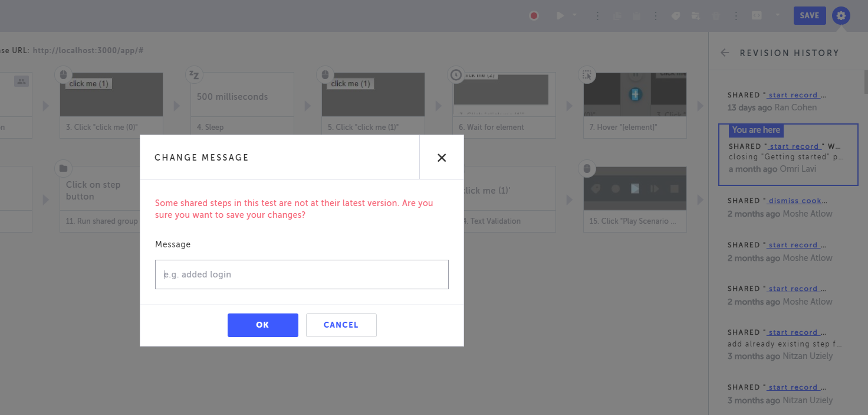Viewport: 868px width, 415px height.
Task: Click the Revision History panel scrollbar
Action: 866,82
